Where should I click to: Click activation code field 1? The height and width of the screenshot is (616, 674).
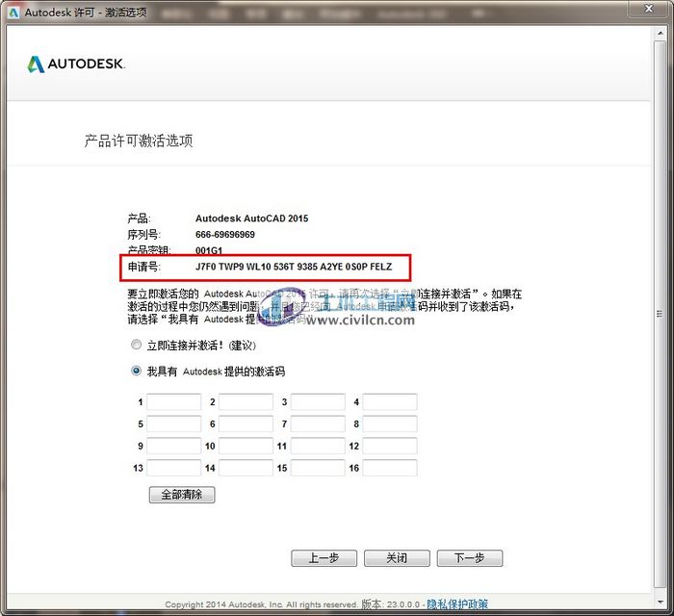[x=173, y=402]
